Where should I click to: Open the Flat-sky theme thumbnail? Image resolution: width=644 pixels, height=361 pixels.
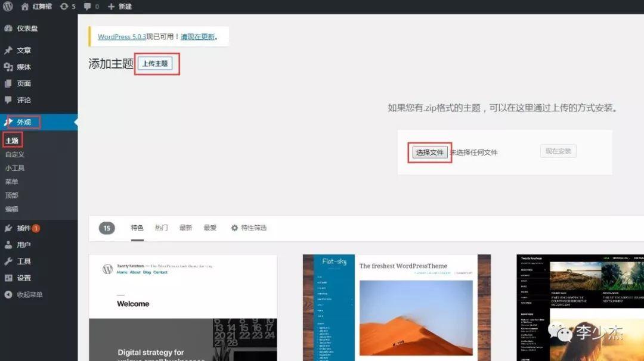click(397, 307)
